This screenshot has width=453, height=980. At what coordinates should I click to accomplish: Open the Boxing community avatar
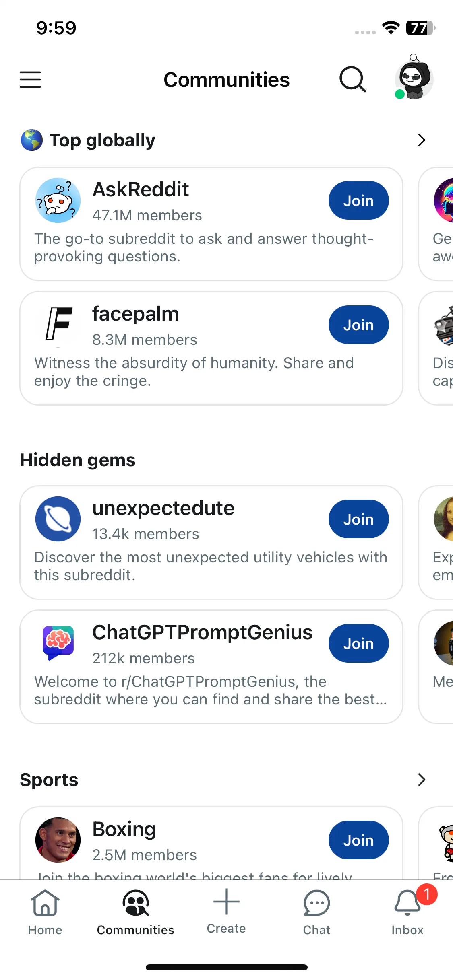point(58,840)
